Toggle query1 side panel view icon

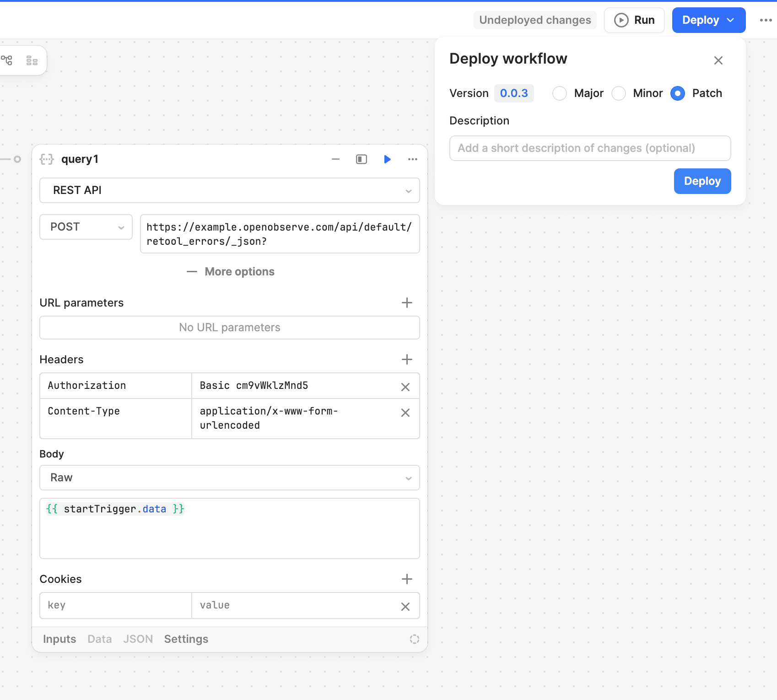(x=361, y=159)
